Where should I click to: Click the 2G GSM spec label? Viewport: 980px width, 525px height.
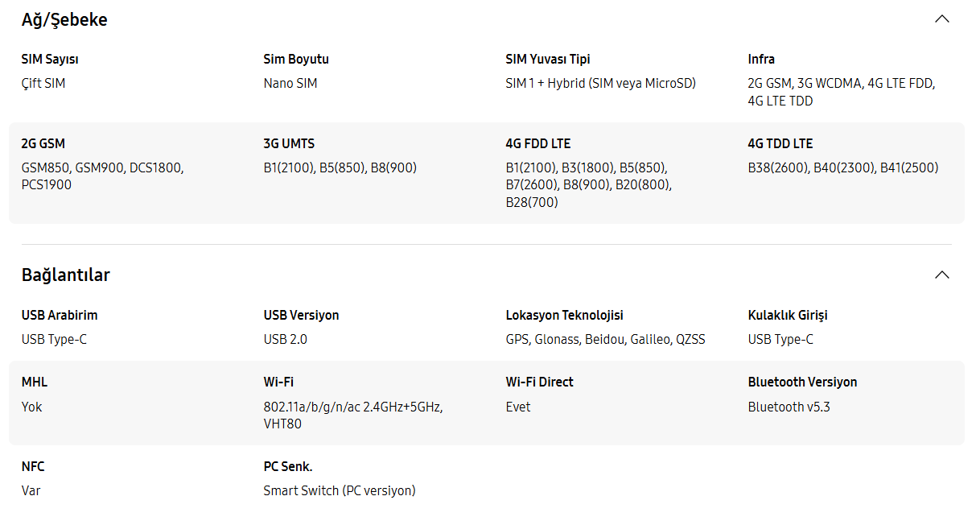(x=43, y=144)
